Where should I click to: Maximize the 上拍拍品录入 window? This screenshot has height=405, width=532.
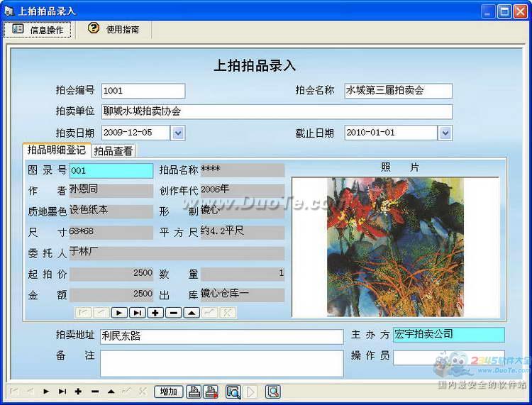point(504,11)
